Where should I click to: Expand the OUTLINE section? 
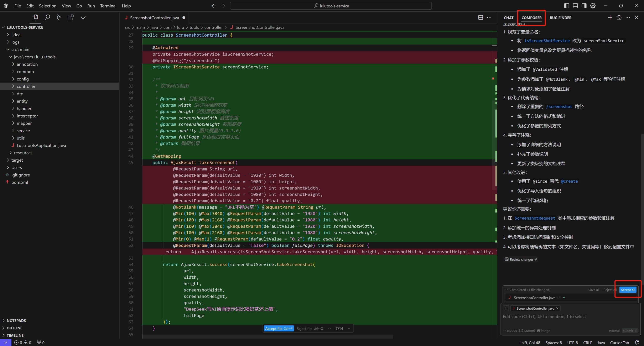pos(14,328)
